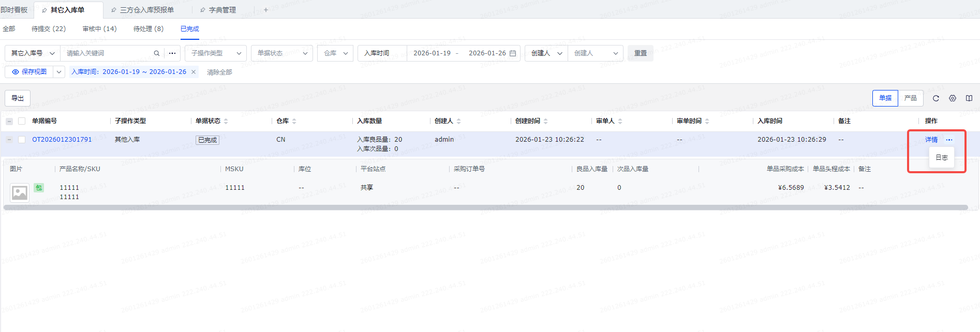Click the pin icon on the 三方仓入库预报单 tab
The height and width of the screenshot is (332, 980).
[114, 10]
